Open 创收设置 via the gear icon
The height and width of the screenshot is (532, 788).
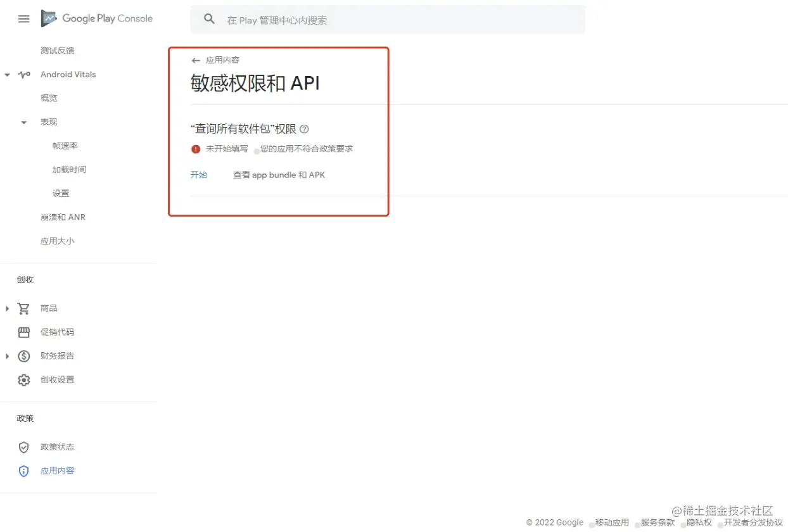pyautogui.click(x=23, y=379)
